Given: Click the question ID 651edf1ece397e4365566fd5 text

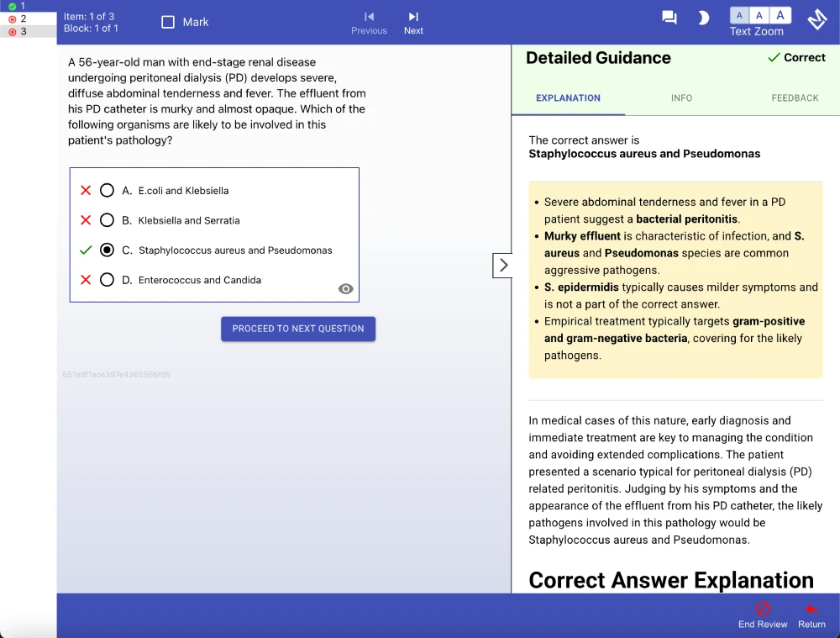Looking at the screenshot, I should (116, 375).
